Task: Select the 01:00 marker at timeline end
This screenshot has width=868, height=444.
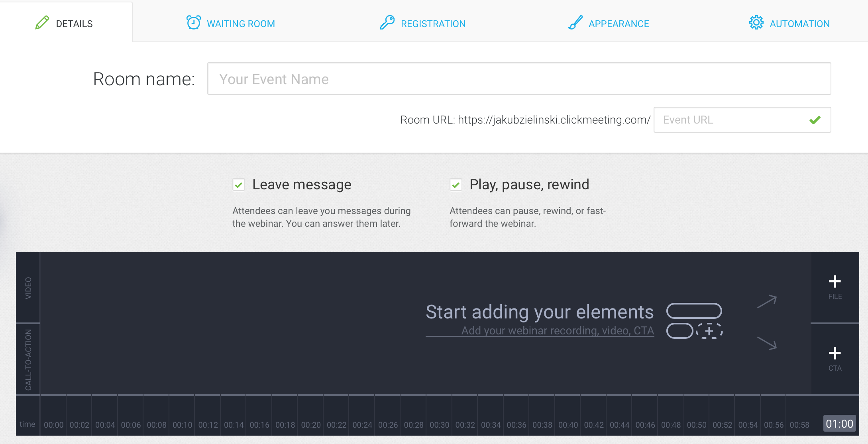Action: (839, 424)
